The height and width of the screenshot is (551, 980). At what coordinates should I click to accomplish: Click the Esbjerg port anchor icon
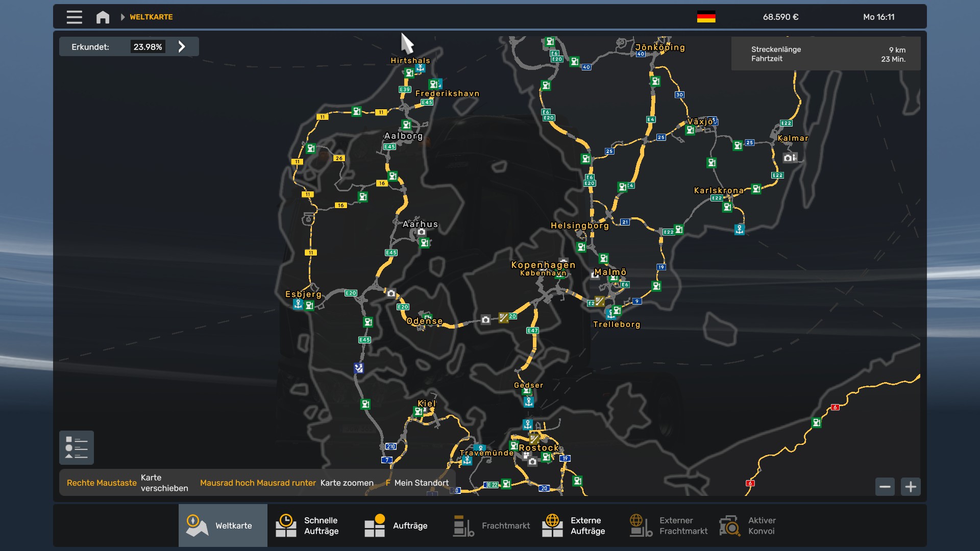[x=298, y=304]
